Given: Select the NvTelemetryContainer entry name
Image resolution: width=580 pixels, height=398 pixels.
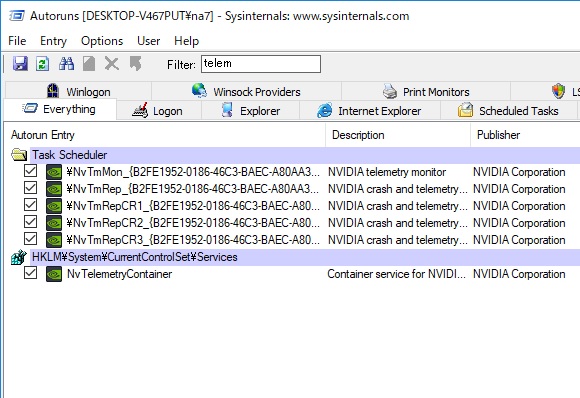Looking at the screenshot, I should tap(119, 274).
